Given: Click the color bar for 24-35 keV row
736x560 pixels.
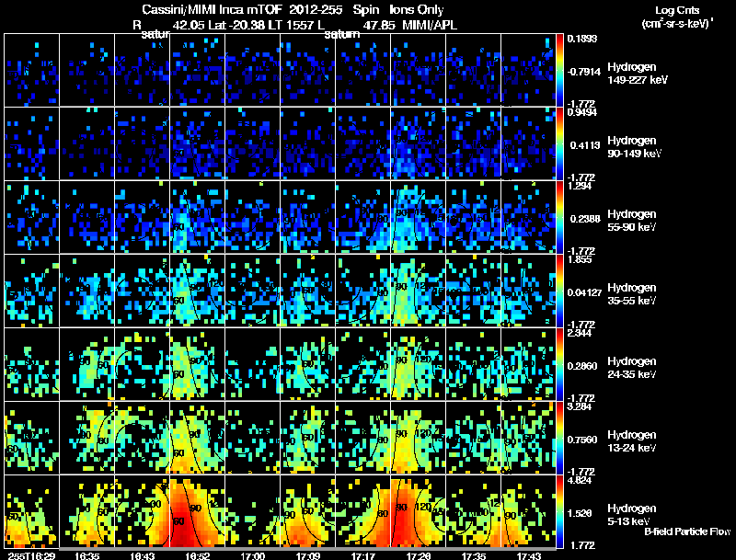Looking at the screenshot, I should 559,364.
